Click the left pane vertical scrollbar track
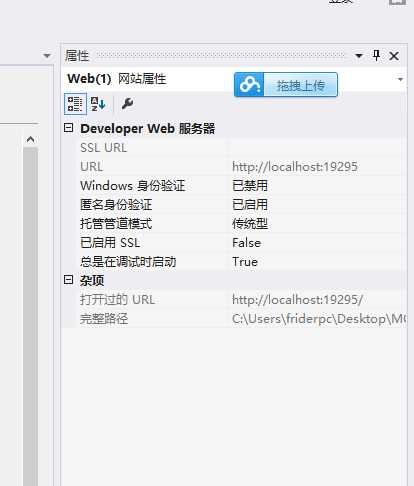 (x=31, y=316)
